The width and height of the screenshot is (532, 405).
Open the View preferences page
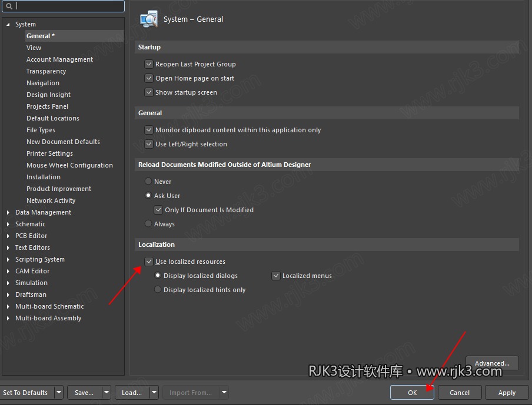pyautogui.click(x=34, y=48)
